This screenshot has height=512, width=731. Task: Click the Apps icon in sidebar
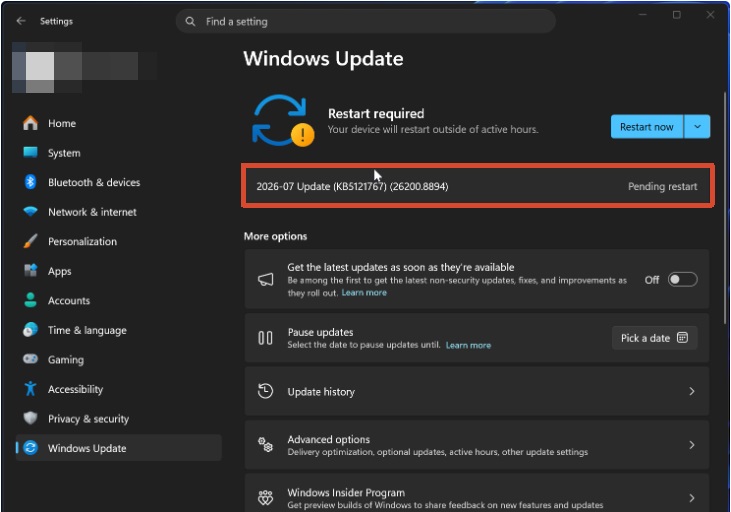pos(30,270)
